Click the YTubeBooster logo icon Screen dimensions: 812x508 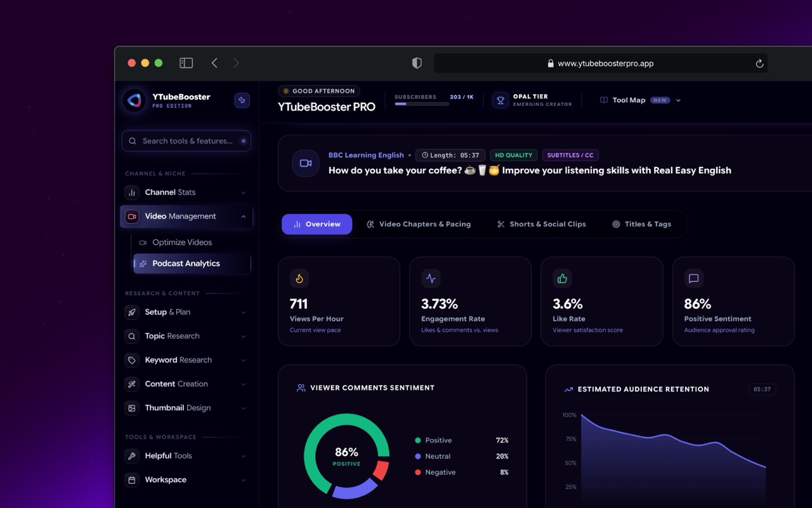134,100
